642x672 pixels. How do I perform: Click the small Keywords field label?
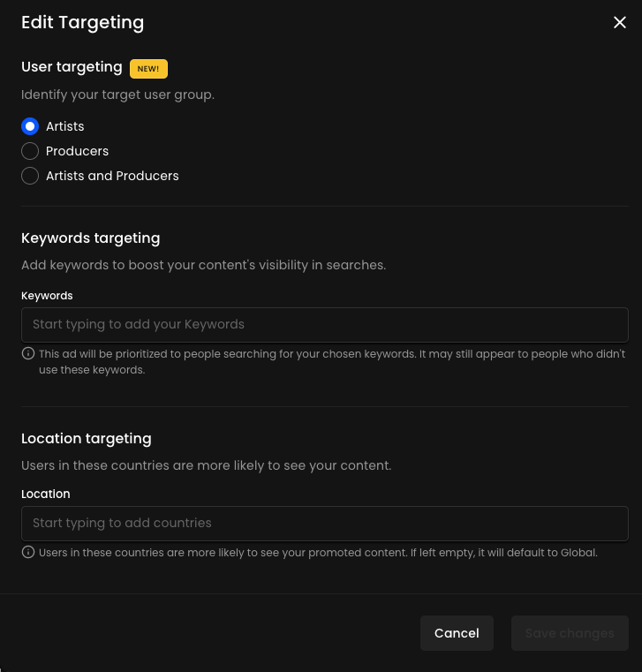47,296
